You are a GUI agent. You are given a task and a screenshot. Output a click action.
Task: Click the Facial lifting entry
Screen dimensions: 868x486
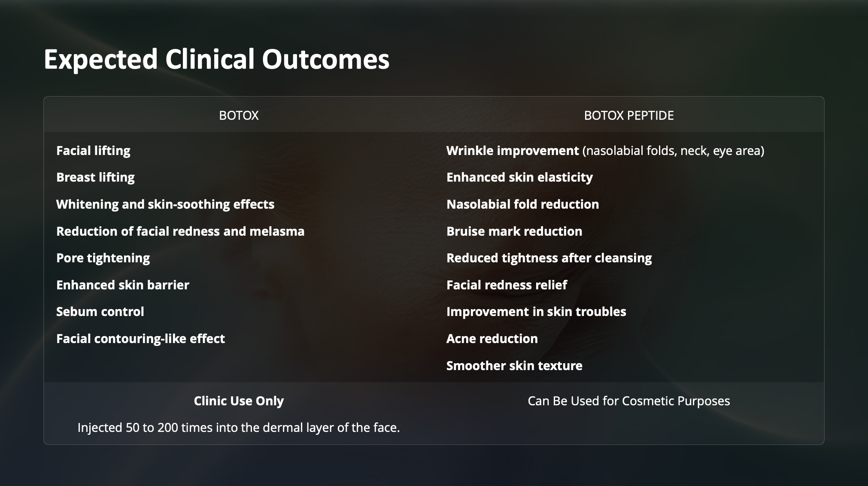point(93,151)
